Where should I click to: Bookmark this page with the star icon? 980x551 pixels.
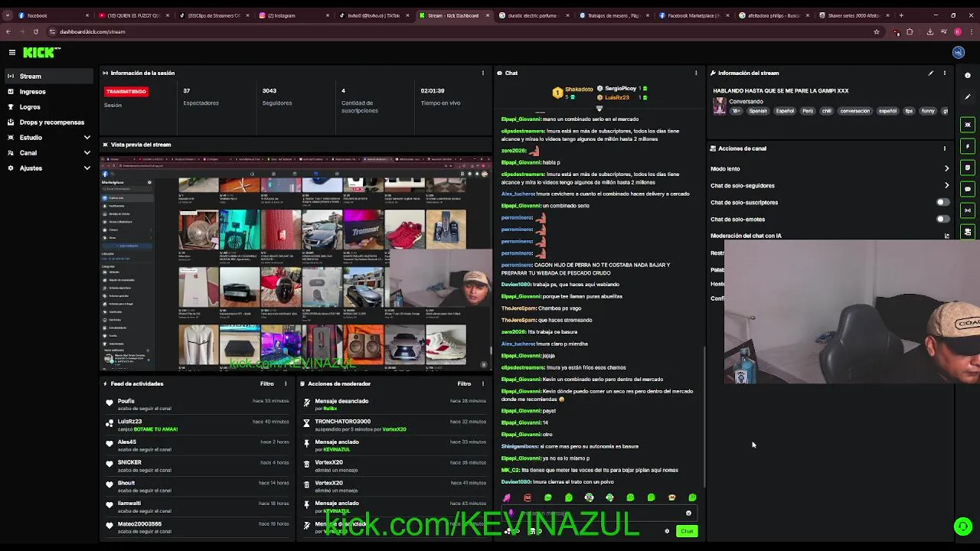tap(877, 31)
